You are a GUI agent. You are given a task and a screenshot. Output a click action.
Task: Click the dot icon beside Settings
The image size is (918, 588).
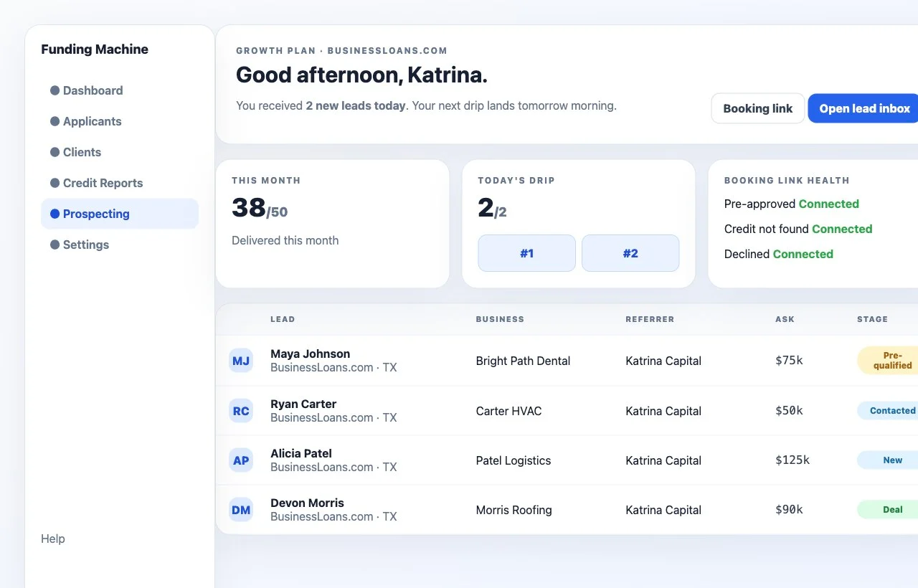coord(55,245)
